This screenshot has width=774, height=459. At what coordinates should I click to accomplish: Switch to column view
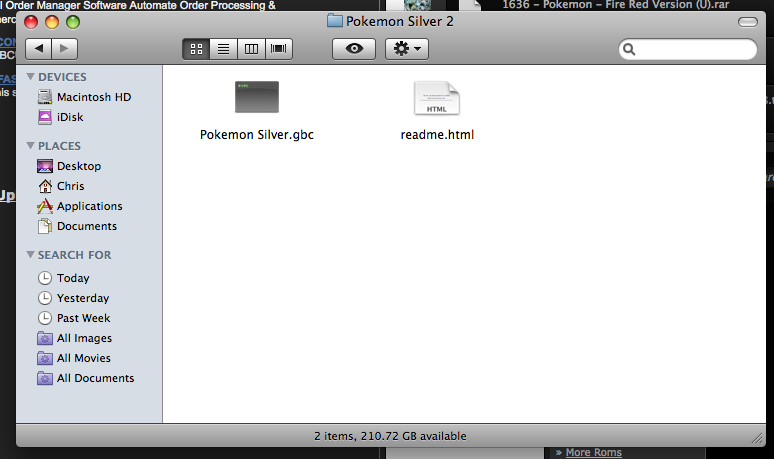click(251, 49)
